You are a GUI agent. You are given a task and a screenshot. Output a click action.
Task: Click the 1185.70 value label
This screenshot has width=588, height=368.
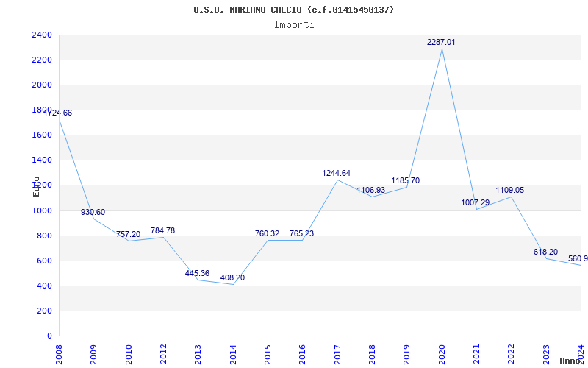tap(406, 180)
